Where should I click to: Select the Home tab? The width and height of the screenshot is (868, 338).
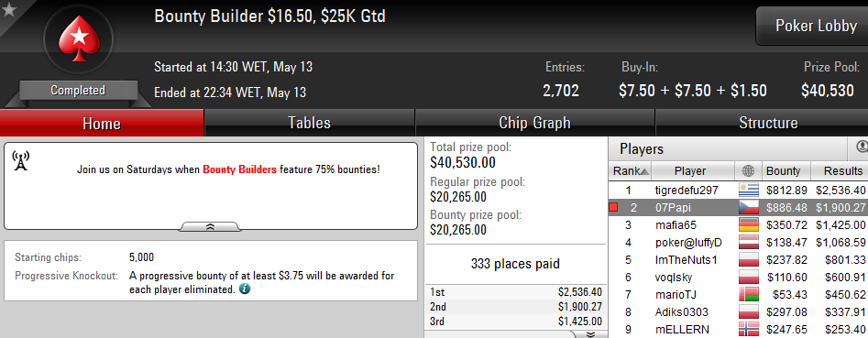coord(102,123)
